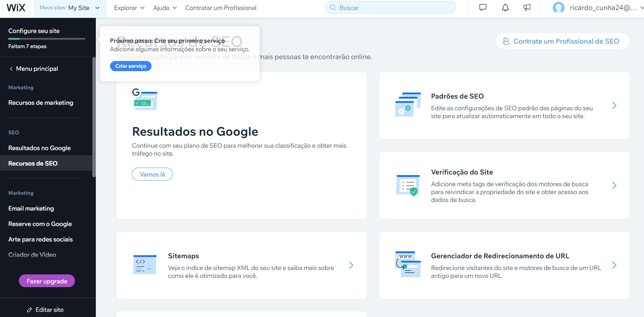Click the Padrões de SEO icon
Screen dimensions: 644x317
[x=408, y=105]
